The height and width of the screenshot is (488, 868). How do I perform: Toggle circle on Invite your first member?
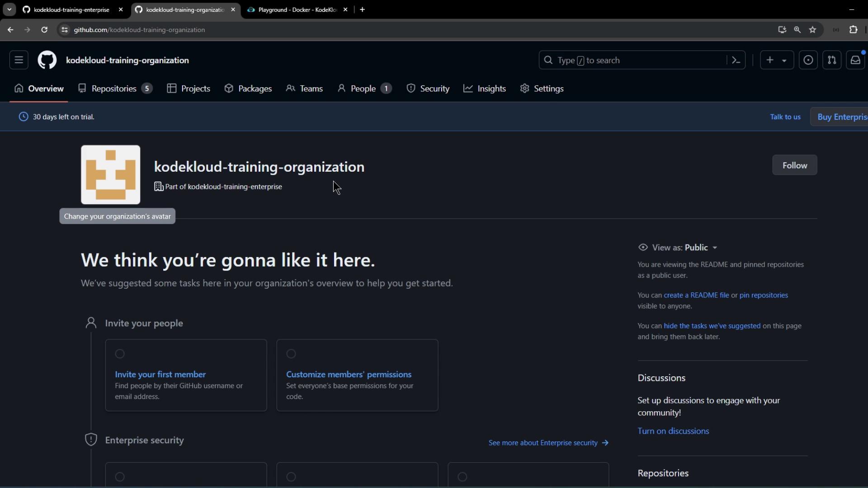(x=120, y=354)
